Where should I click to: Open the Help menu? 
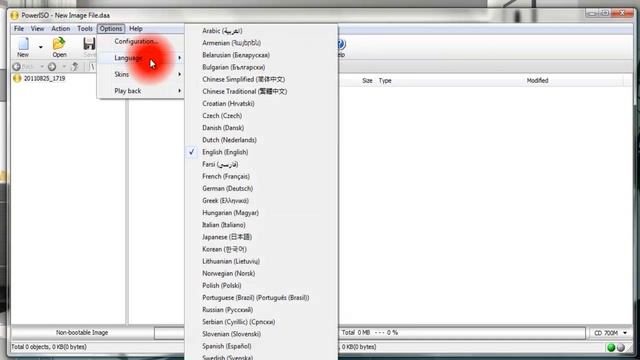(x=136, y=29)
